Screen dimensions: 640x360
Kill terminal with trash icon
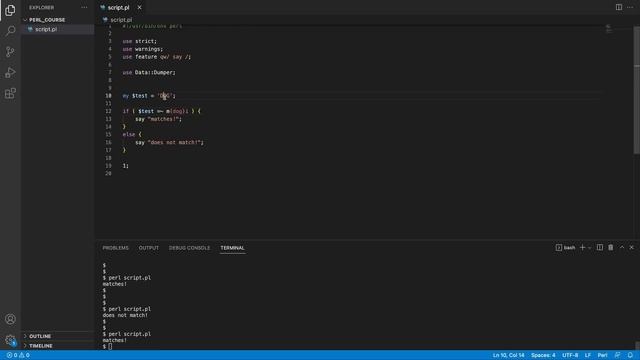click(611, 248)
